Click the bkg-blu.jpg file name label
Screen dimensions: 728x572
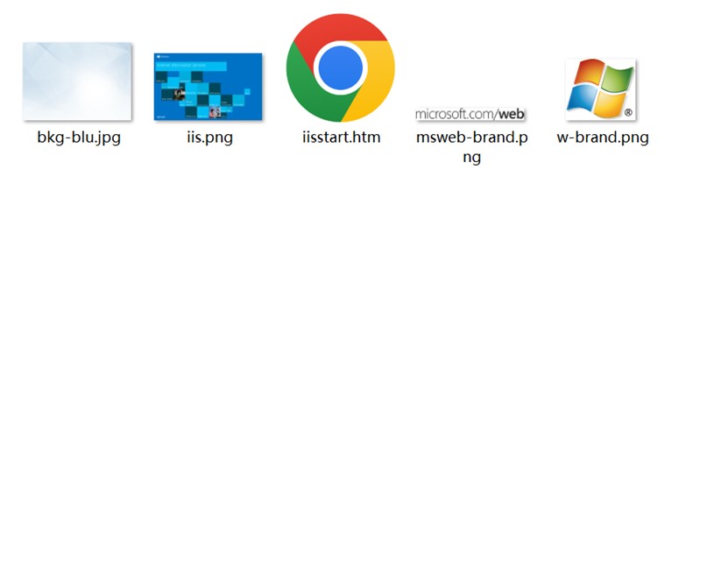79,138
